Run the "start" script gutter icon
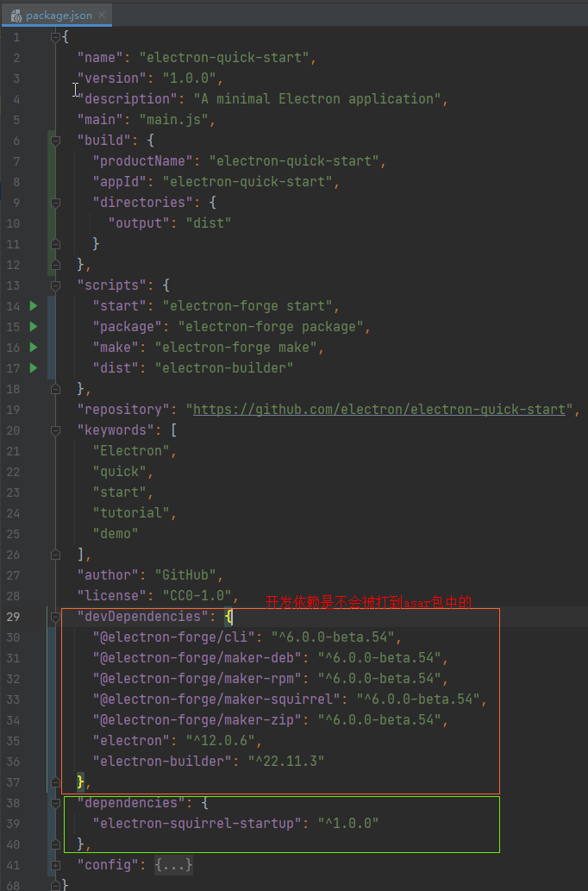The height and width of the screenshot is (891, 588). click(x=34, y=305)
